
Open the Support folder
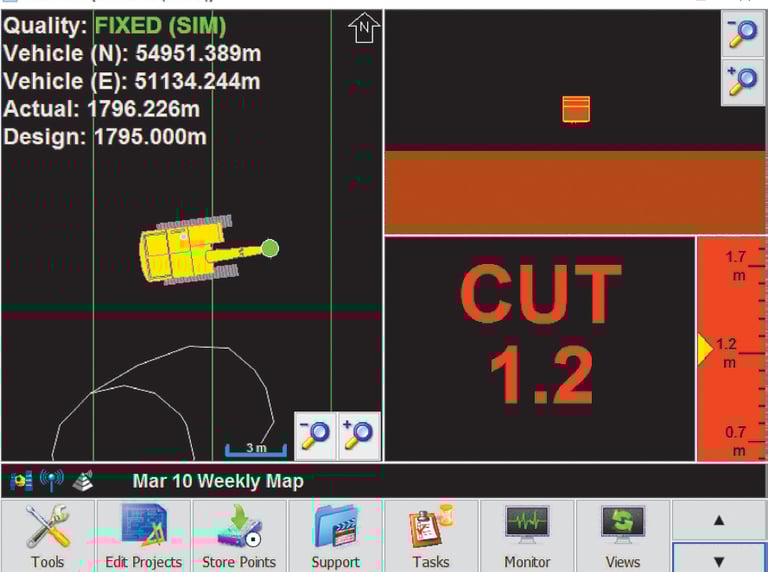point(336,536)
